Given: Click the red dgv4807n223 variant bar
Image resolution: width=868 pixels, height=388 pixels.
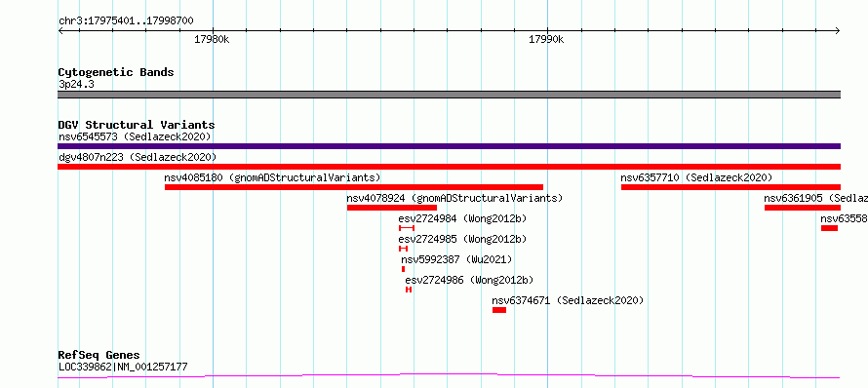Looking at the screenshot, I should click(449, 167).
